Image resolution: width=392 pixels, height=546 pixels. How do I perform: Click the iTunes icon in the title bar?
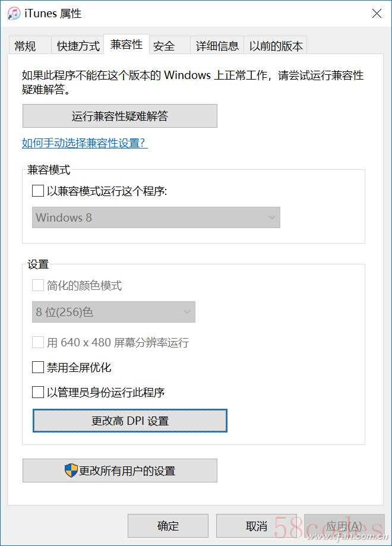(14, 13)
